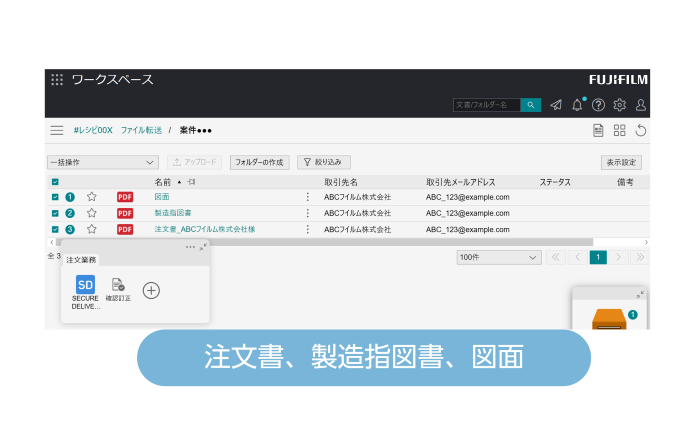
Task: Go to the last page button
Action: tap(640, 257)
